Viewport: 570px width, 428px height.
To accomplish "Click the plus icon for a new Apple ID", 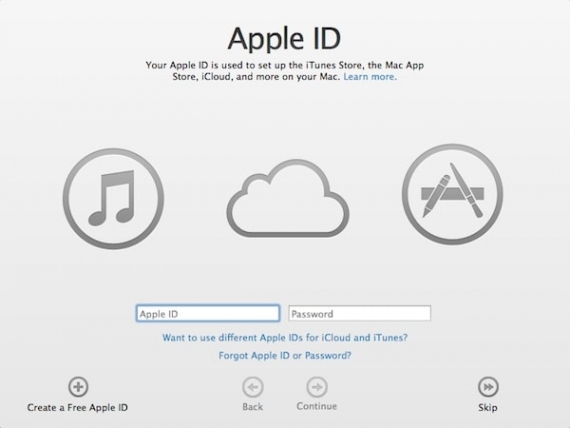I will click(78, 387).
